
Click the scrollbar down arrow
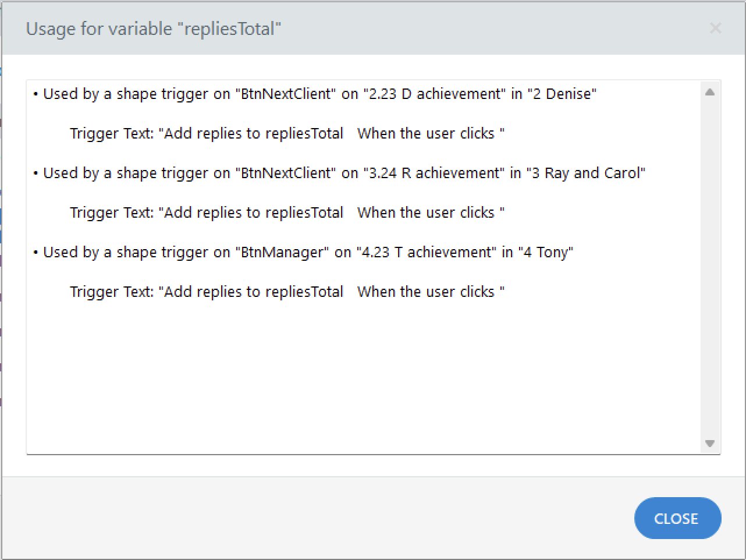tap(710, 444)
